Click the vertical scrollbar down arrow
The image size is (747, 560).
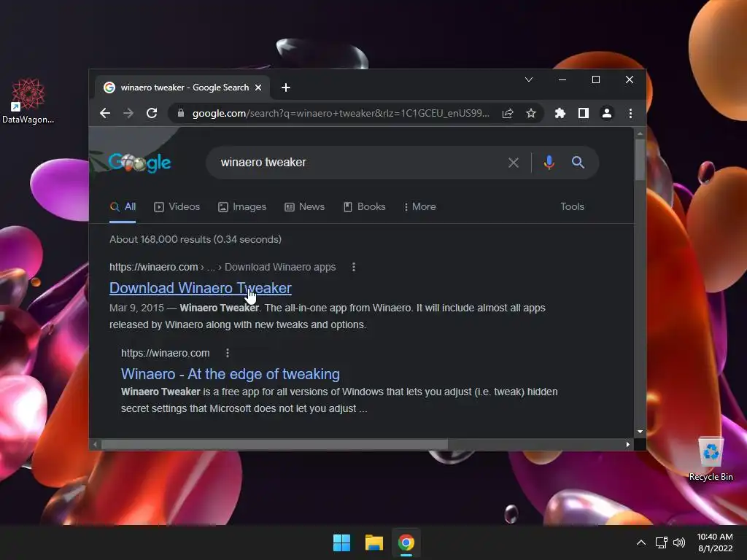[640, 432]
